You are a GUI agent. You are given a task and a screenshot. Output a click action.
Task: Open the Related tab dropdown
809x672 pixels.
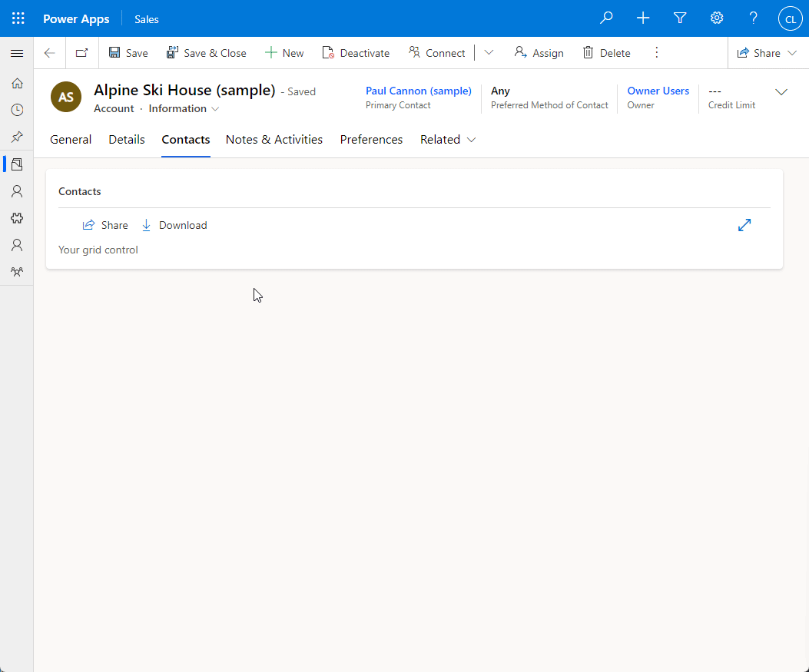tap(448, 140)
